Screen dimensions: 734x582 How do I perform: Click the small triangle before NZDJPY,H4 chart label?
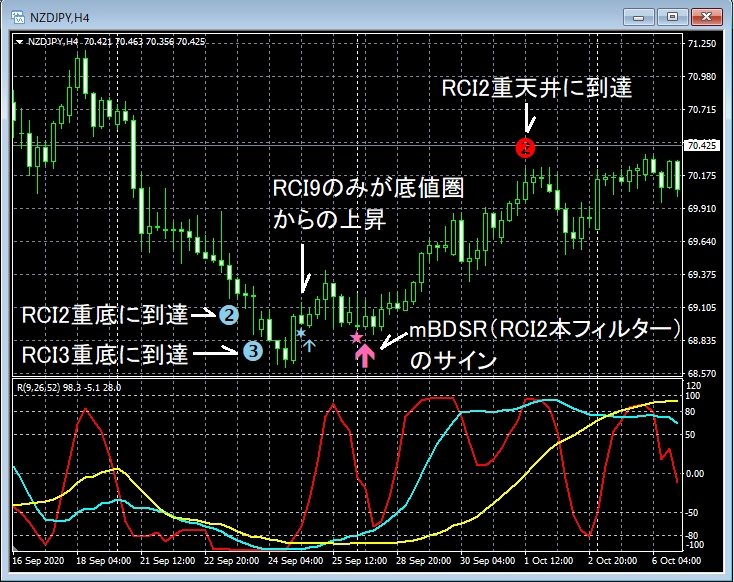click(21, 42)
